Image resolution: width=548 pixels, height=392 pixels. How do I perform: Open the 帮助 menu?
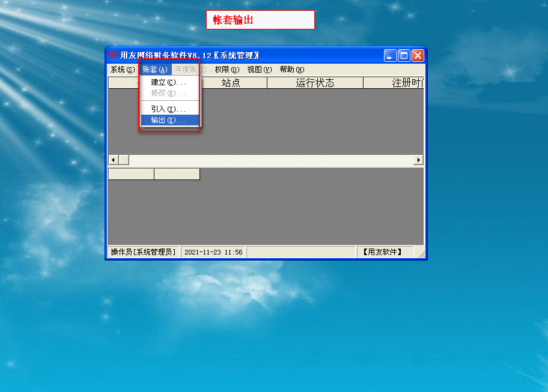pos(291,70)
